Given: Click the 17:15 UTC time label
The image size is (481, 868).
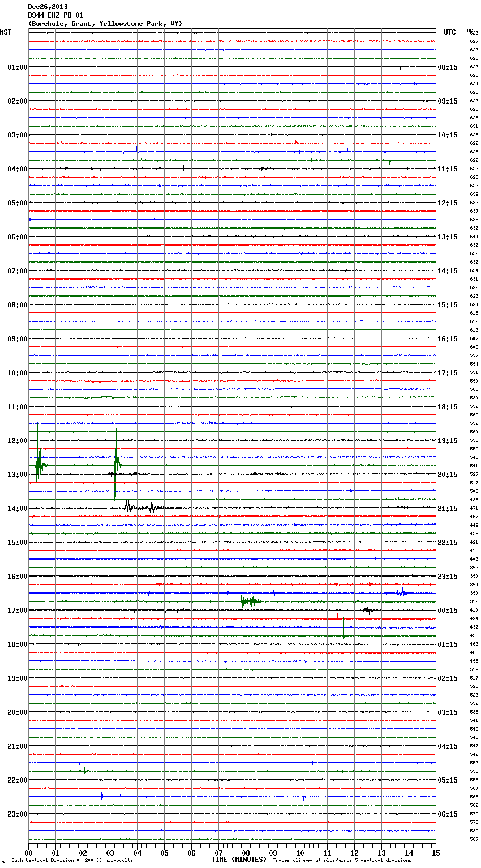Looking at the screenshot, I should [448, 373].
